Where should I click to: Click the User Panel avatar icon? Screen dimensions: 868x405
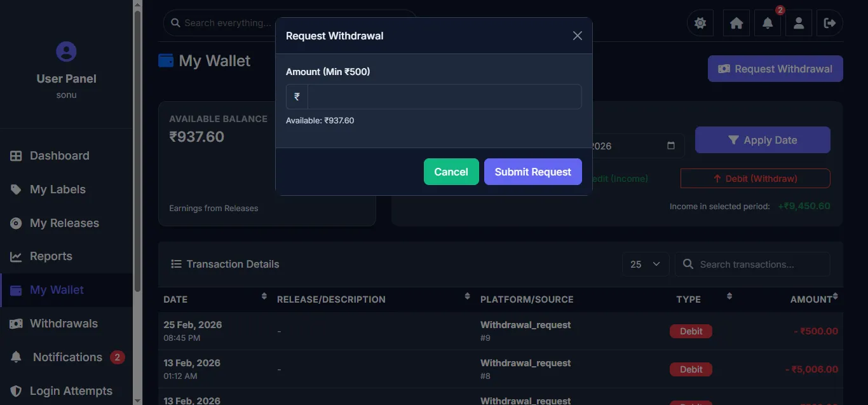tap(66, 51)
